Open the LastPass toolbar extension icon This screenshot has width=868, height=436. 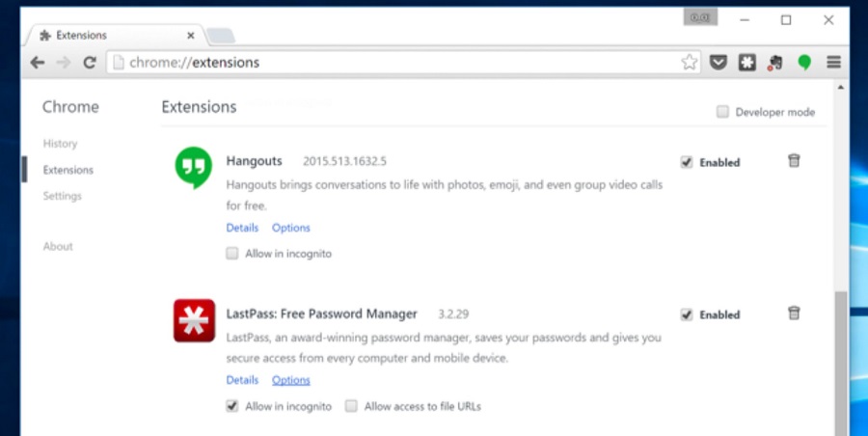click(x=746, y=63)
